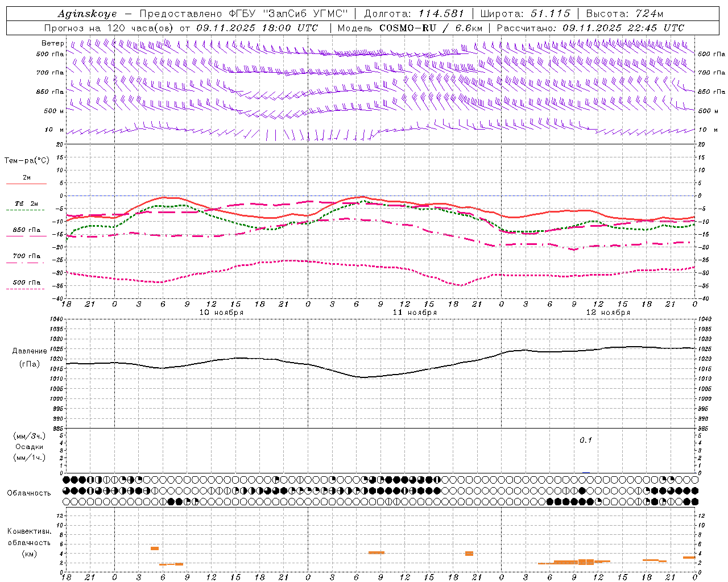Image resolution: width=728 pixels, height=582 pixels.
Task: Click the Ветер wind panel label
Action: click(x=53, y=43)
